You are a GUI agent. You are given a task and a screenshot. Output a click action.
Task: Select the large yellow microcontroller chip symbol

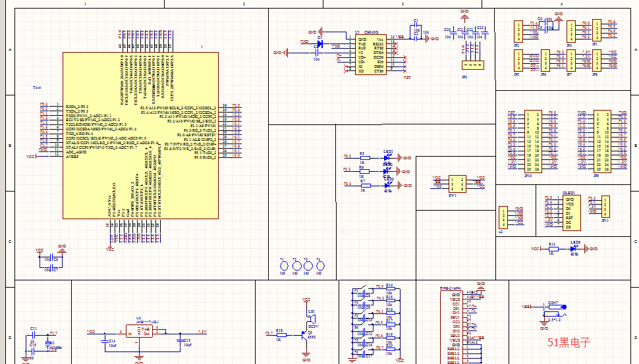pyautogui.click(x=142, y=132)
